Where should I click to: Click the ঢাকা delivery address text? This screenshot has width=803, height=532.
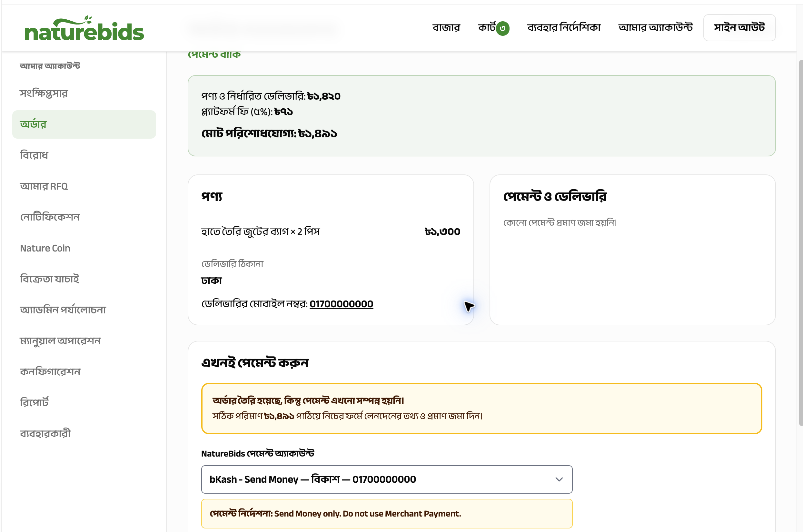211,281
